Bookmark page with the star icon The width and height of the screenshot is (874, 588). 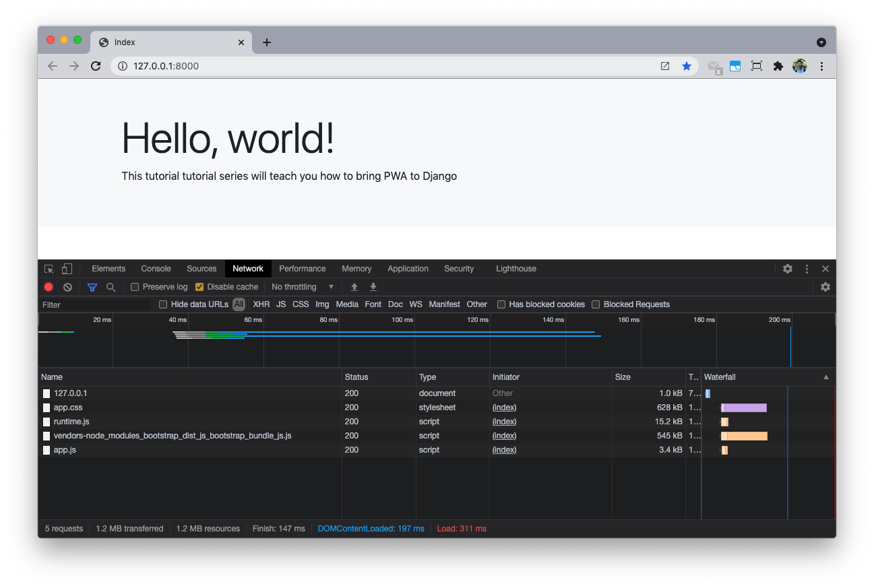(686, 66)
